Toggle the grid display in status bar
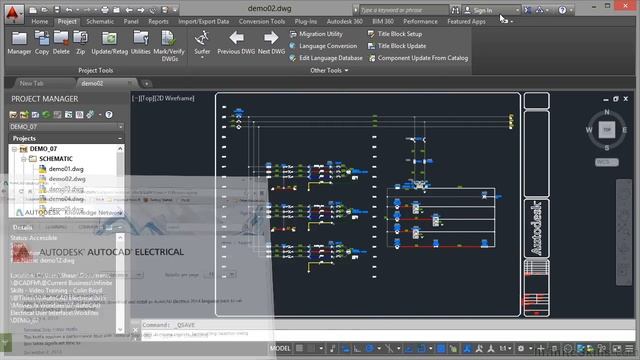Viewport: 640px width, 360px height. [300, 349]
